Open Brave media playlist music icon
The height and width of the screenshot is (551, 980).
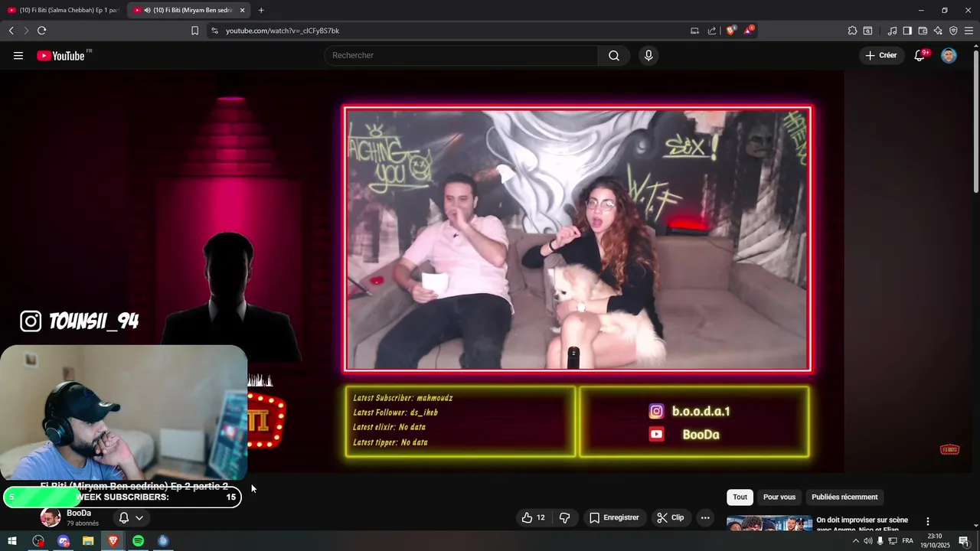(x=892, y=31)
